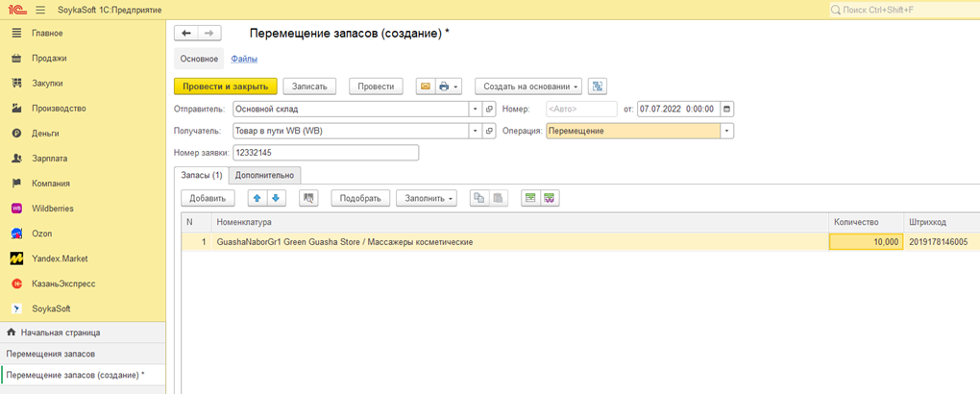Open the Операция dropdown
This screenshot has height=394, width=980.
click(x=726, y=131)
